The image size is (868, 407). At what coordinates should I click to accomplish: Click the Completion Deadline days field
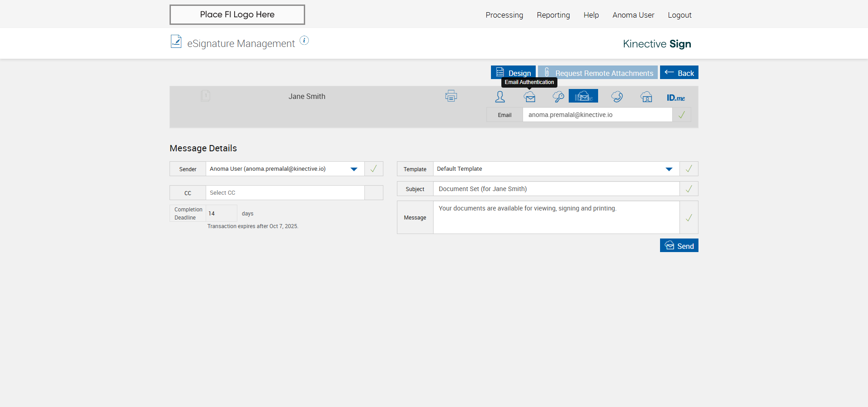coord(222,213)
